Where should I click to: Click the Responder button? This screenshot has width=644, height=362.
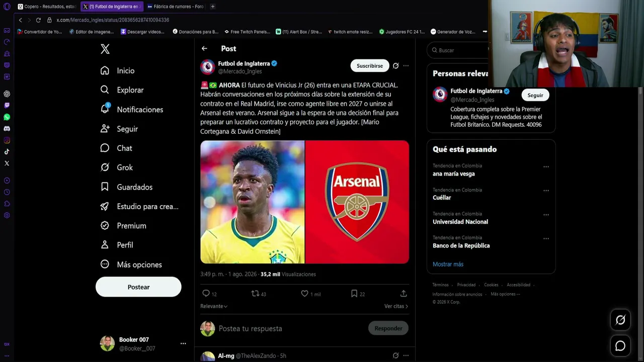[x=388, y=328]
